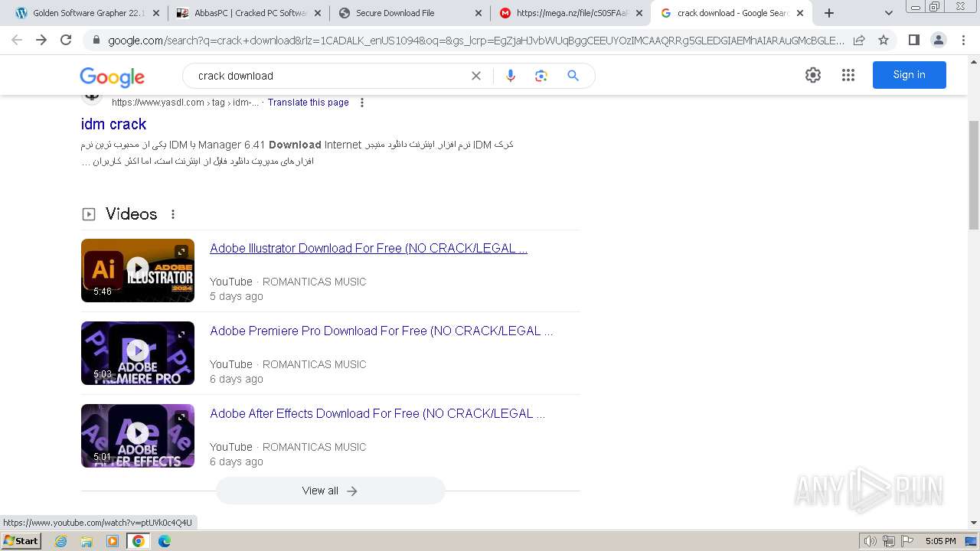The height and width of the screenshot is (551, 980).
Task: Clear the search box with the X
Action: 476,76
